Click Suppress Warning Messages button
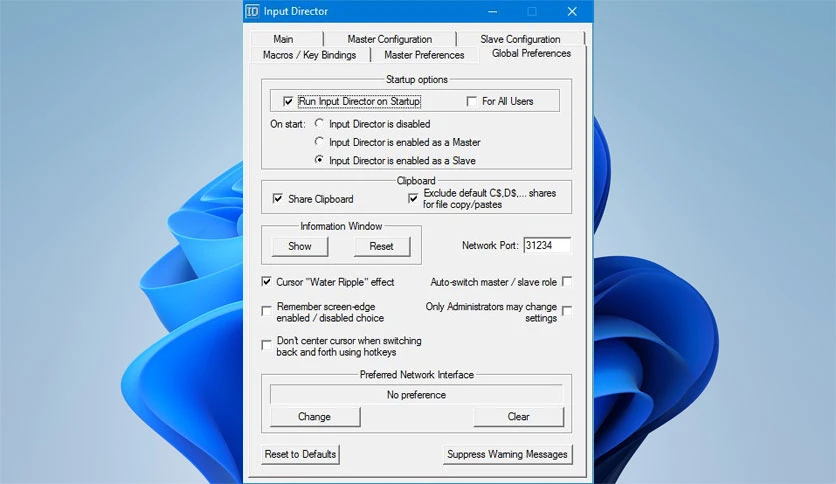Screen dimensions: 836x484 tap(507, 454)
